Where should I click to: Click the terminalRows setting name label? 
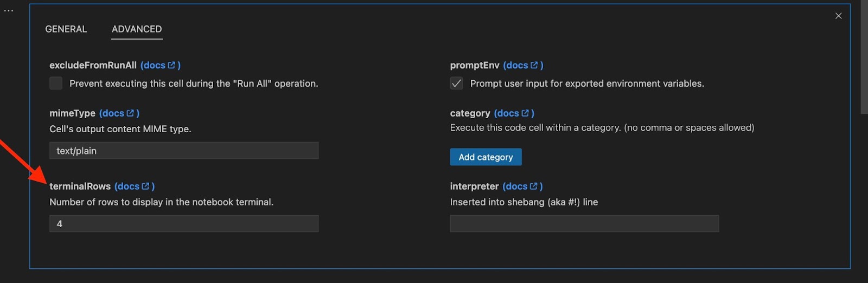[80, 186]
